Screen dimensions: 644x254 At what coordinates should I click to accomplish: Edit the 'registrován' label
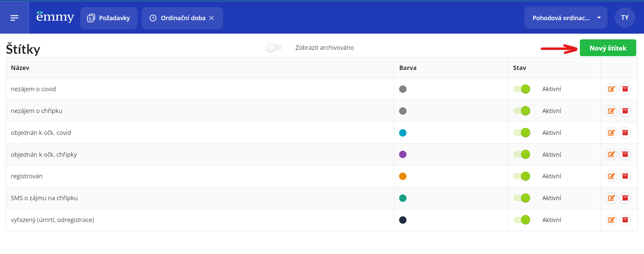[611, 176]
